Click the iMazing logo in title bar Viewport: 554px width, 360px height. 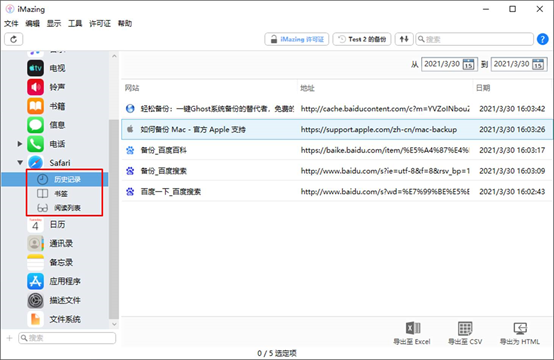[10, 9]
